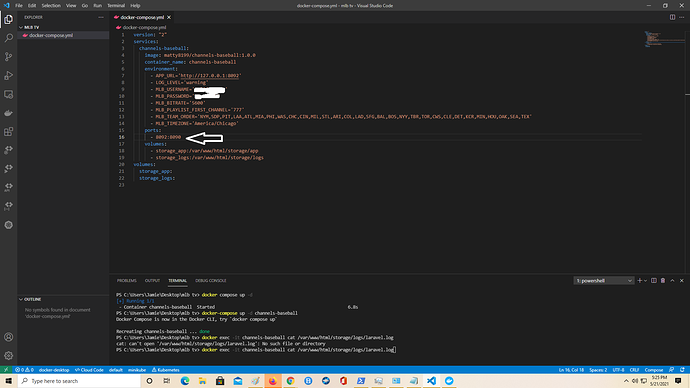Switch to the Output panel tab

(152, 281)
